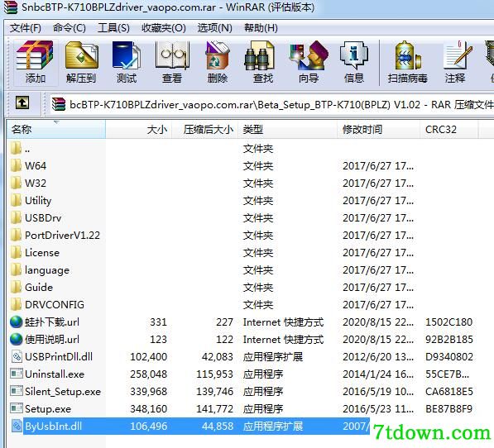The image size is (494, 448).
Task: Click the USBDrv folder icon
Action: click(16, 217)
